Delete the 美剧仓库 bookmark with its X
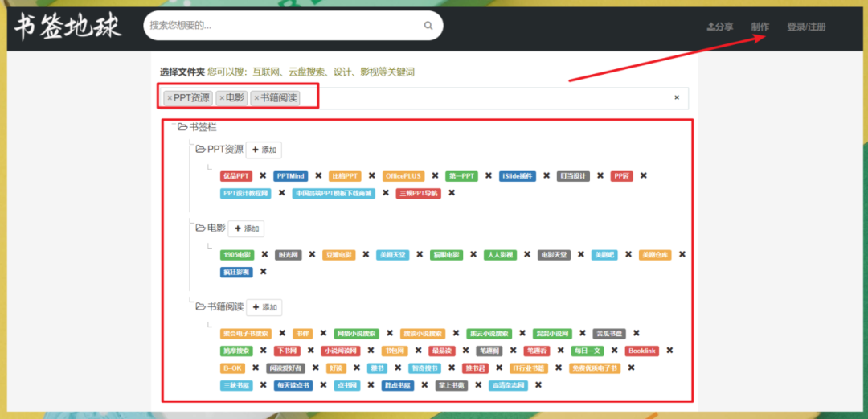Image resolution: width=868 pixels, height=419 pixels. tap(682, 254)
